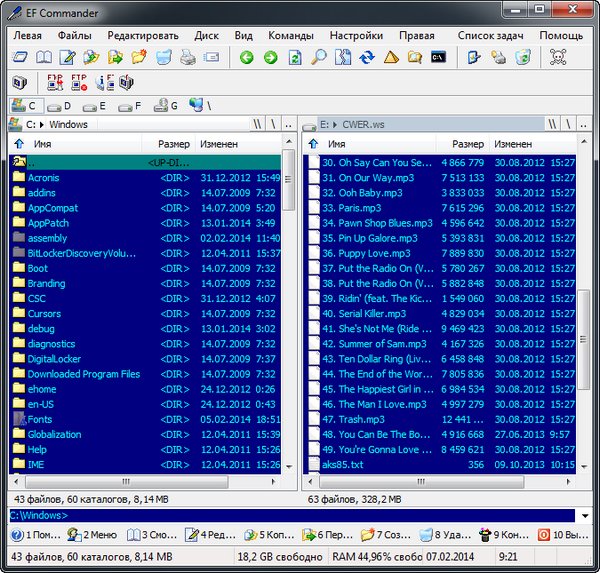Click the magnifying glass search icon
Viewport: 600px width, 573px height.
[x=319, y=58]
